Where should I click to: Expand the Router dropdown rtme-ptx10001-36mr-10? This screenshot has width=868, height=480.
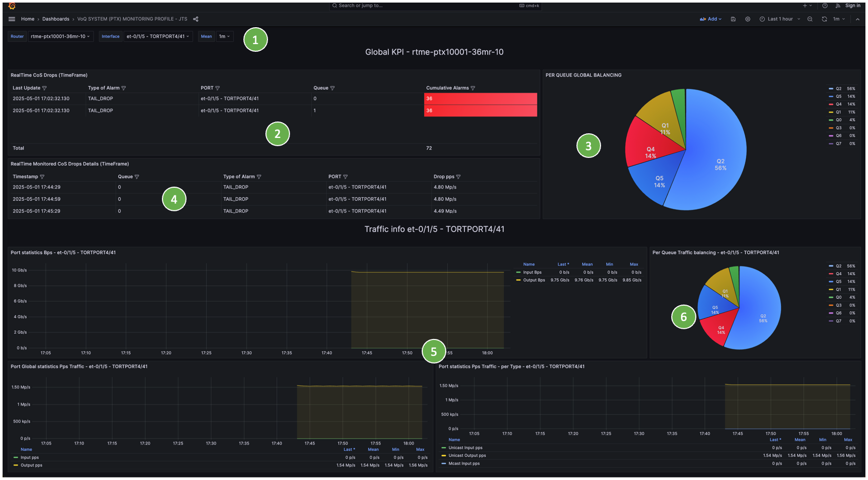tap(60, 36)
